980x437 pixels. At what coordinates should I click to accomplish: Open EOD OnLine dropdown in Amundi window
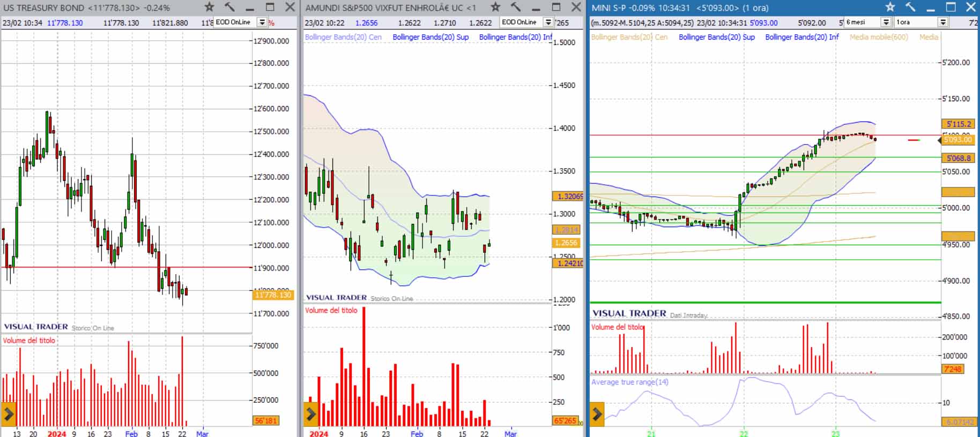coord(548,22)
